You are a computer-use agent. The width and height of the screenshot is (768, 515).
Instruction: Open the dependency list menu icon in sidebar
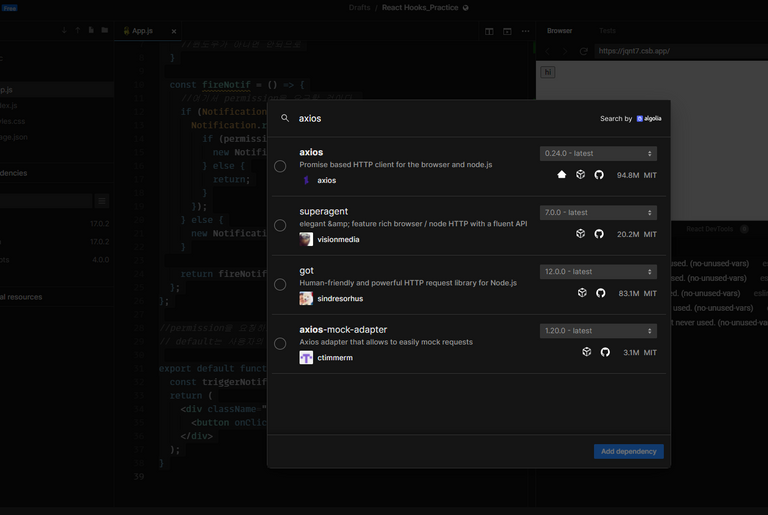pyautogui.click(x=101, y=201)
